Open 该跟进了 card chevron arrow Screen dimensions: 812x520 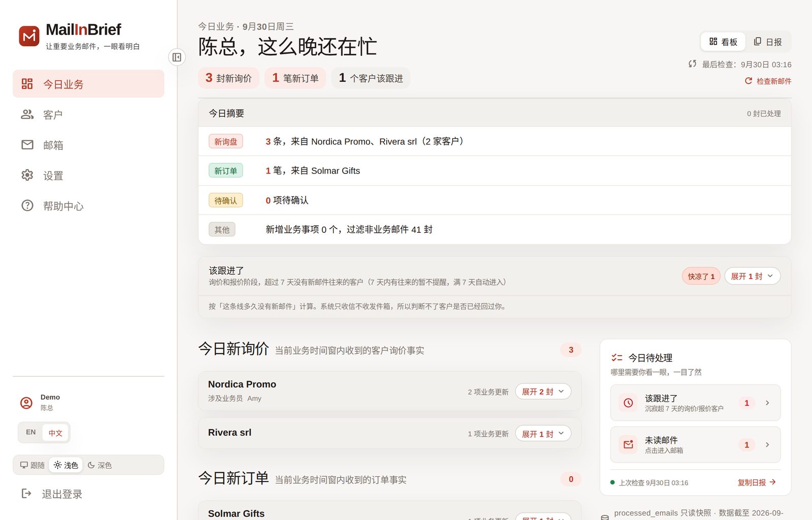767,403
